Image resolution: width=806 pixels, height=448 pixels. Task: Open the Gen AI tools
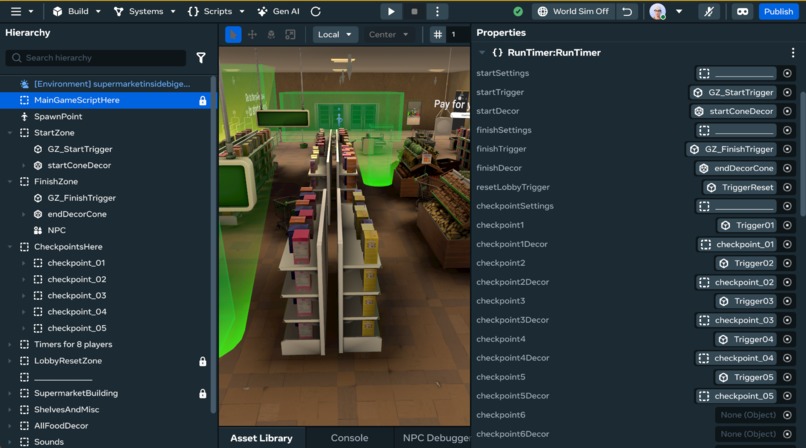279,11
